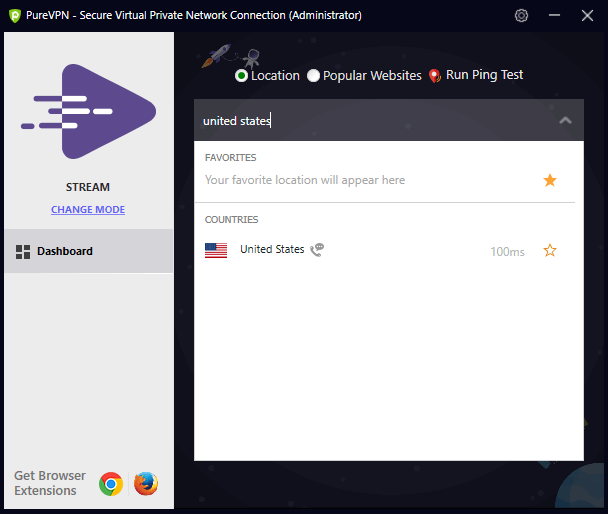Run Ping Test using the pin icon

tap(435, 76)
